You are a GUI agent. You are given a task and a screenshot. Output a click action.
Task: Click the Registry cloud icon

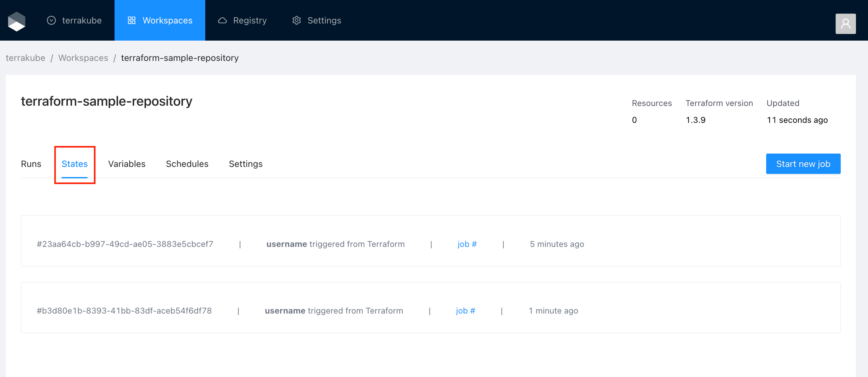(x=222, y=20)
